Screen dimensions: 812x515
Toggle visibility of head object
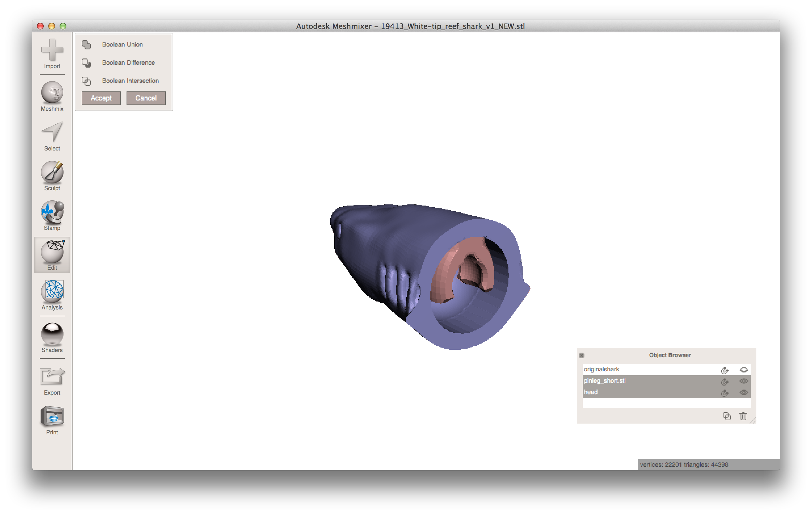(x=744, y=392)
